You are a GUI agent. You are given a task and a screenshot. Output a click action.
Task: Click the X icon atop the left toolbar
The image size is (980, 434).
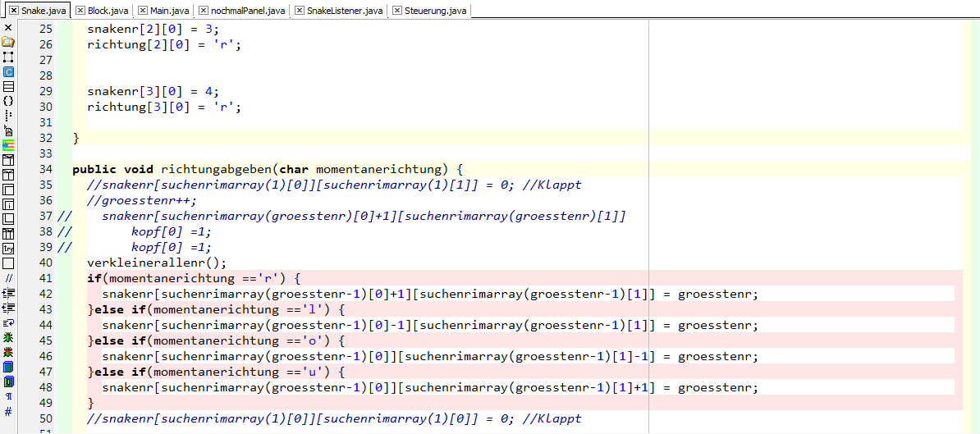coord(8,28)
